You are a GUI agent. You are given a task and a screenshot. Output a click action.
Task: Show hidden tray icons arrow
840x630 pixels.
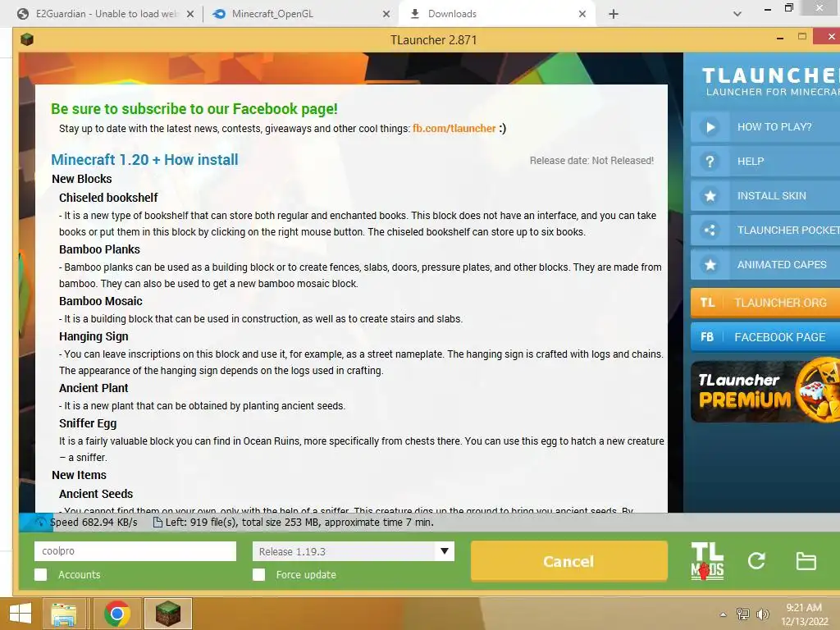pos(724,614)
